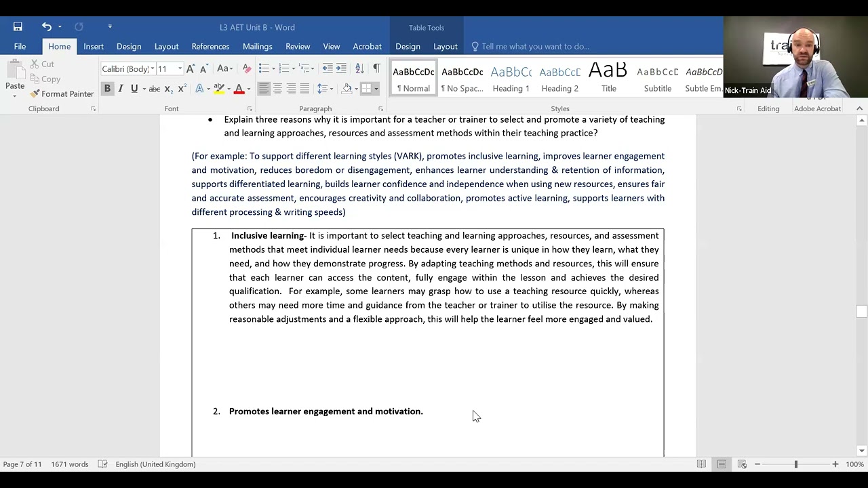Decrease paragraph indent
Image resolution: width=868 pixels, height=488 pixels.
point(328,68)
